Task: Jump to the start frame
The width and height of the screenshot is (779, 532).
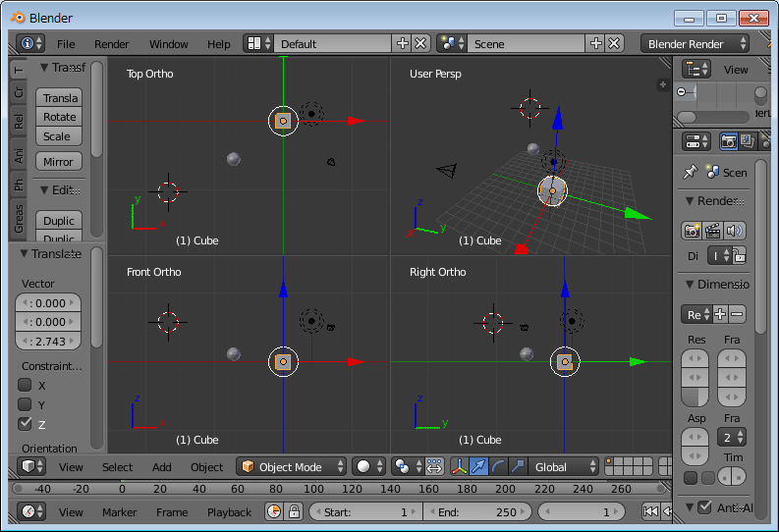Action: tap(650, 511)
